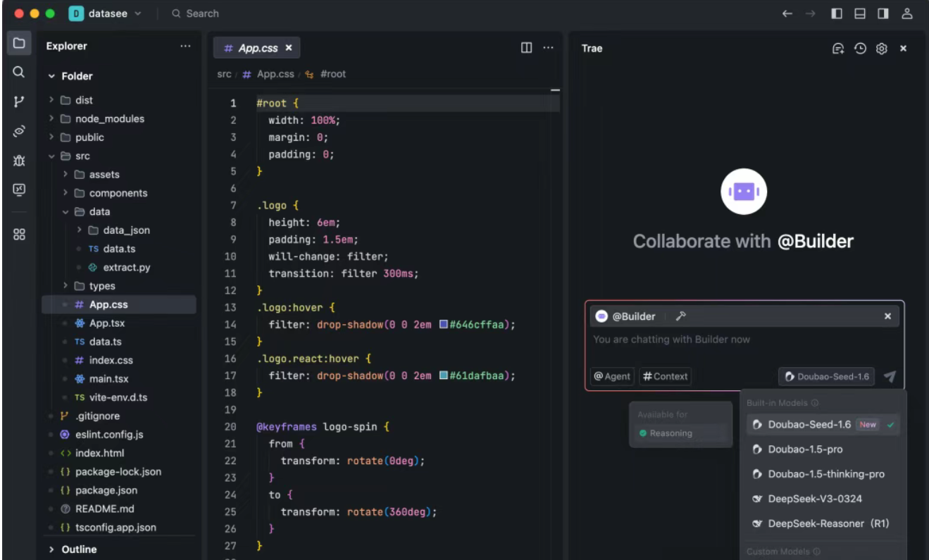Open the Source Control branch icon
The image size is (929, 560).
pos(19,101)
